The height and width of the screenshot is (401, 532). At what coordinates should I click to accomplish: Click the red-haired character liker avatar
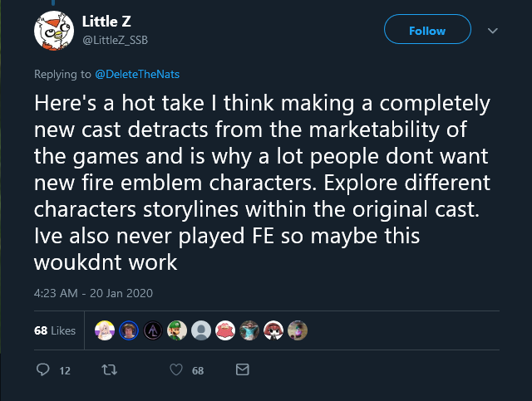[273, 330]
